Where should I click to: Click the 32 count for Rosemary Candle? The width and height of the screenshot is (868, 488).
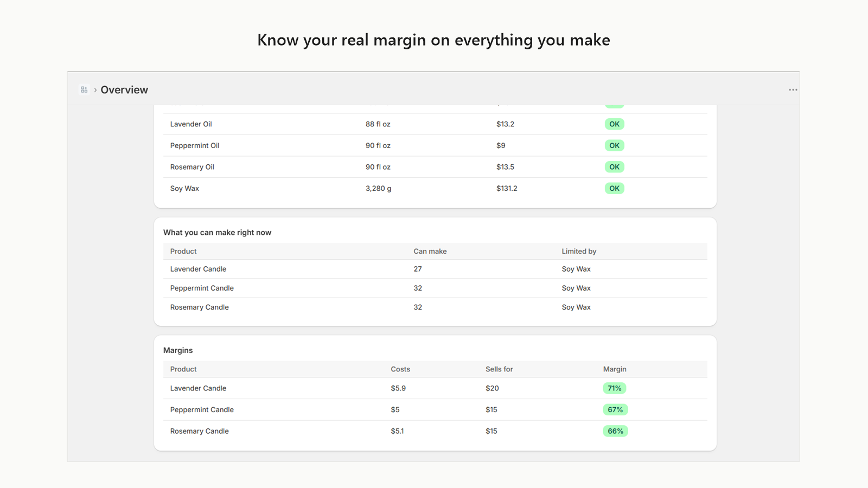pos(418,307)
